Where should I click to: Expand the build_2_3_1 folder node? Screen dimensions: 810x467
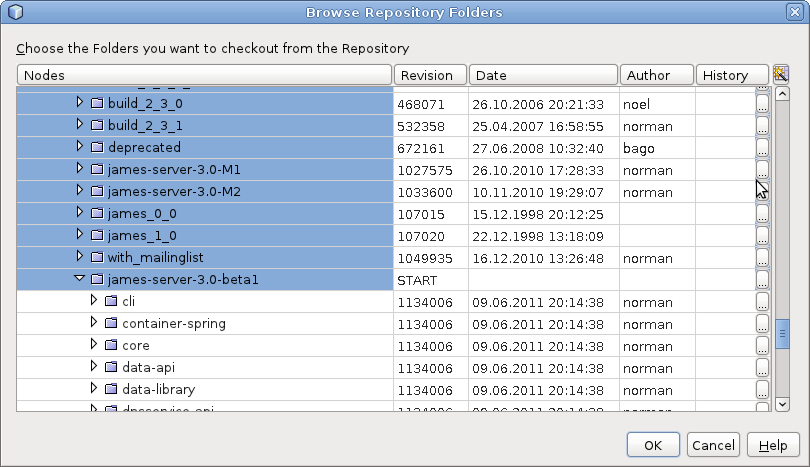tap(81, 125)
